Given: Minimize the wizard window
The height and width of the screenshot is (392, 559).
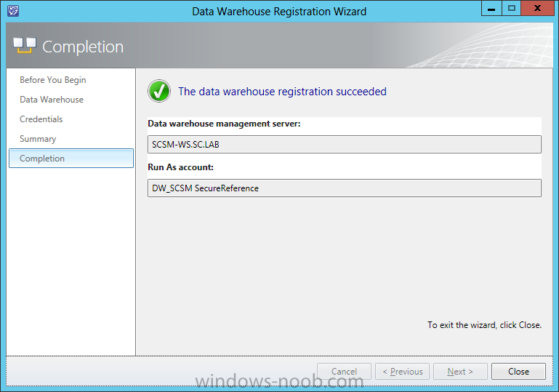Looking at the screenshot, I should 491,9.
